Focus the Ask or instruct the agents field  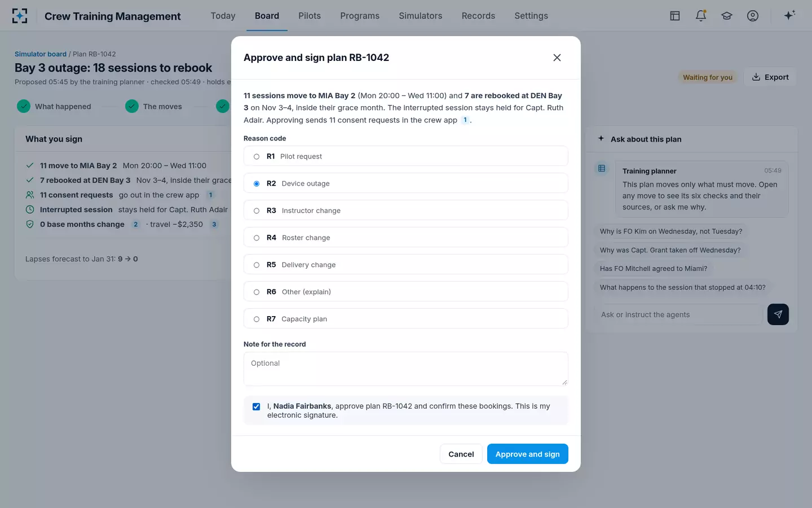tap(678, 314)
